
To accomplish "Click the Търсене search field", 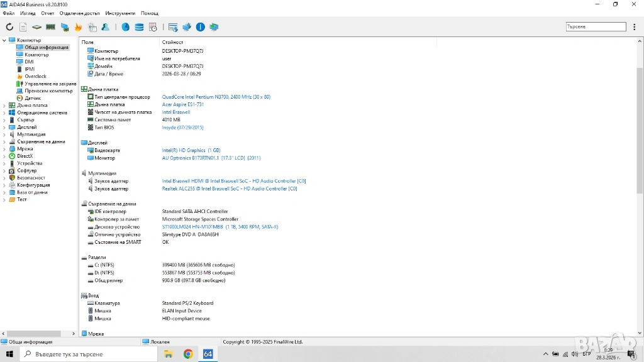I will click(596, 27).
